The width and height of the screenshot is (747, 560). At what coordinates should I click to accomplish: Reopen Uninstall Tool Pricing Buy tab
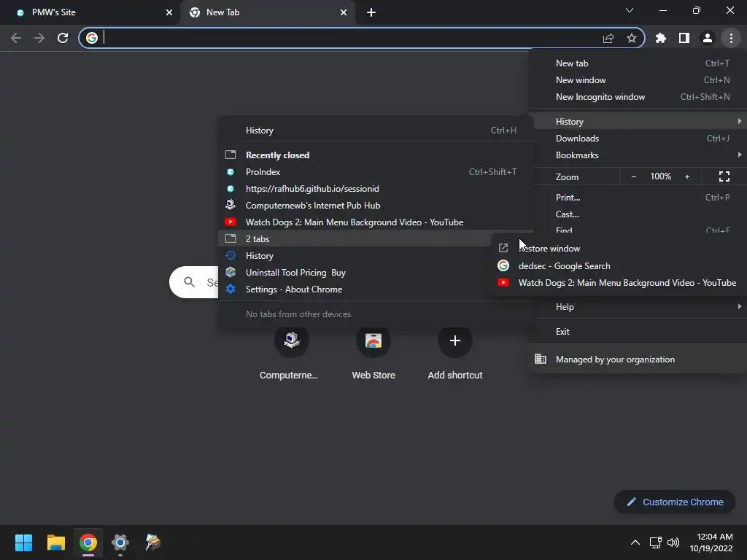click(355, 273)
